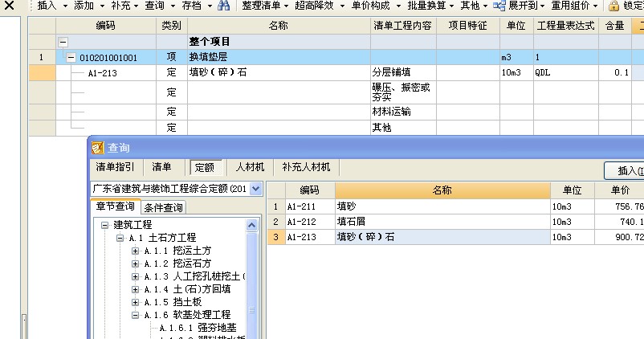
Task: Click the 碾压、振密或夯实 cell
Action: coord(403,92)
